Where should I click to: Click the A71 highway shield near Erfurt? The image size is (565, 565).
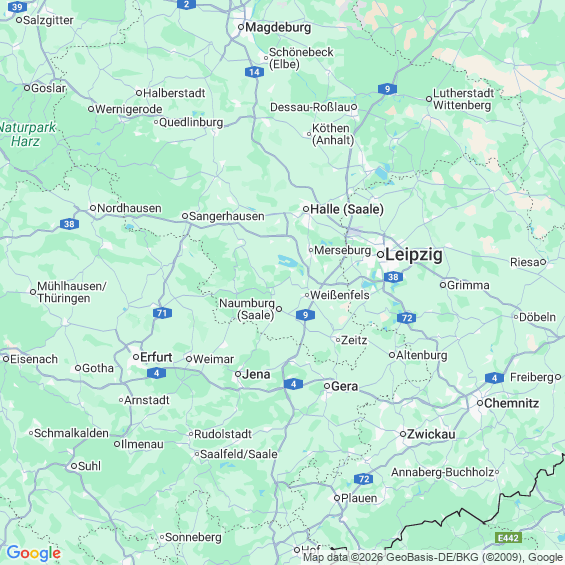click(x=162, y=313)
